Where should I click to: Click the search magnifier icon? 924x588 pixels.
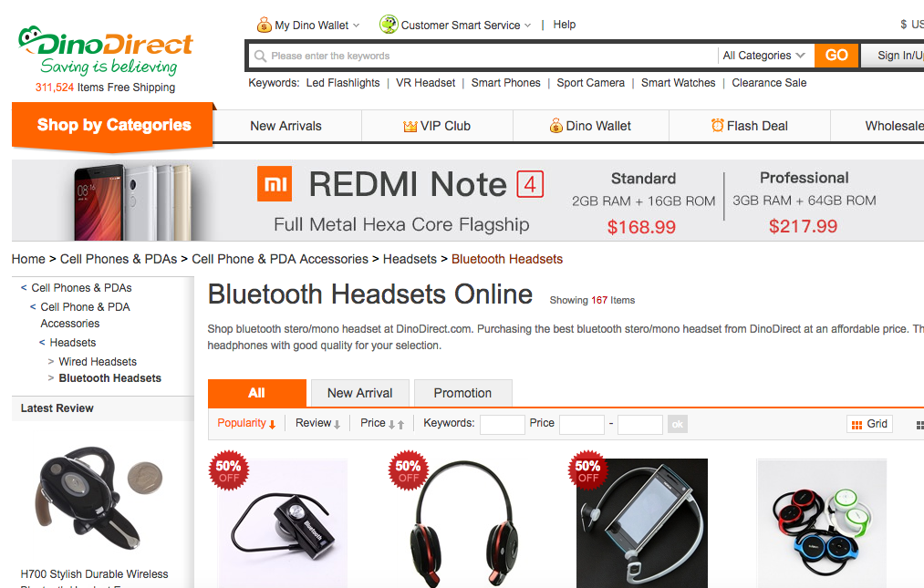pos(260,56)
